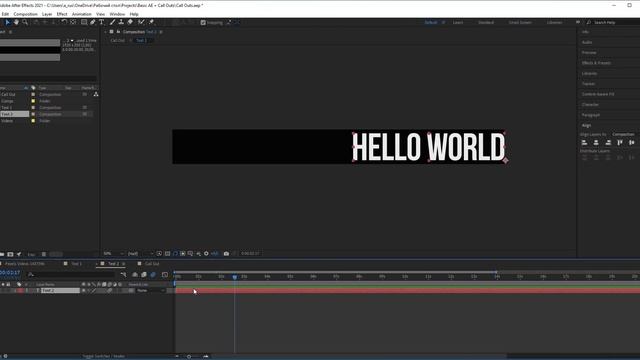Viewport: 640px width, 360px height.
Task: Click the timeline current time display
Action: click(x=10, y=273)
